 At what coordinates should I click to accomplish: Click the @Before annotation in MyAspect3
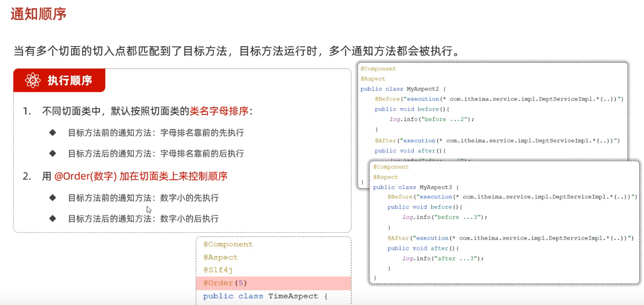coord(512,197)
